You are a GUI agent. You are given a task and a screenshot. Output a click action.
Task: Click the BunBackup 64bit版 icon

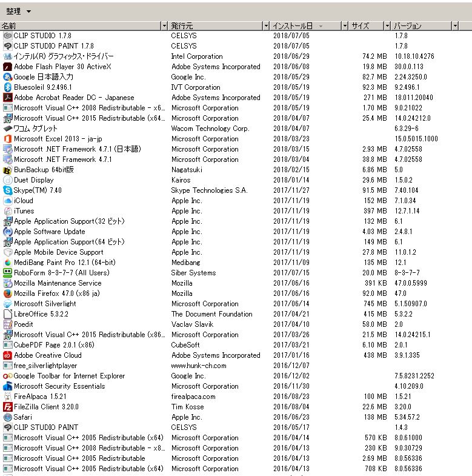[8, 170]
